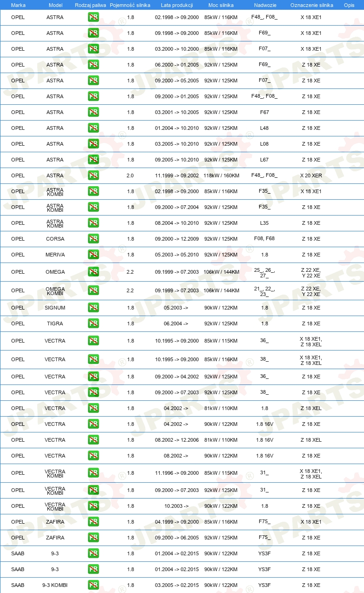Click the fuel icon in the ASTRA L48 row

(93, 128)
